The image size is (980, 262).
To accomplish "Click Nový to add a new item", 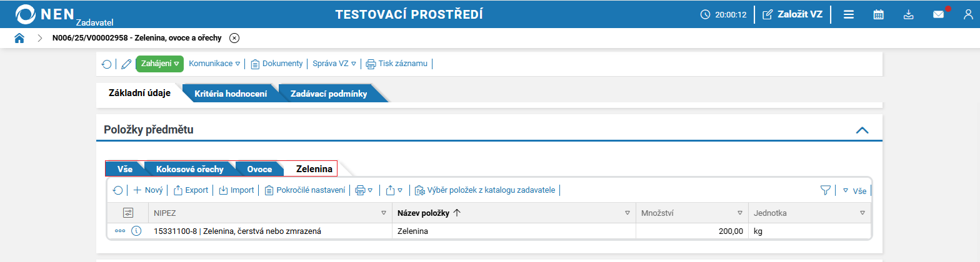I will coord(148,190).
